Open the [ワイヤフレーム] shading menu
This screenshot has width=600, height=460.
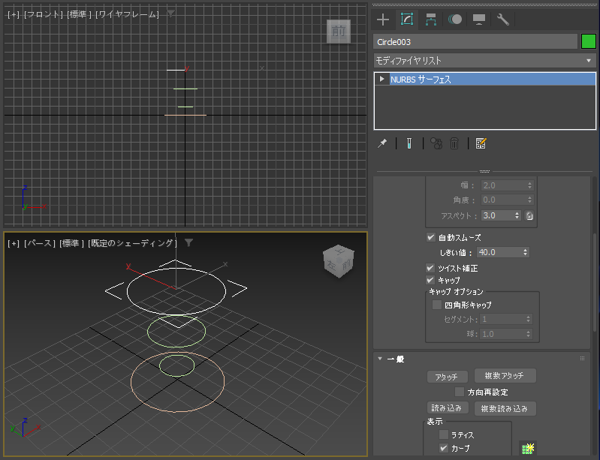pos(127,15)
